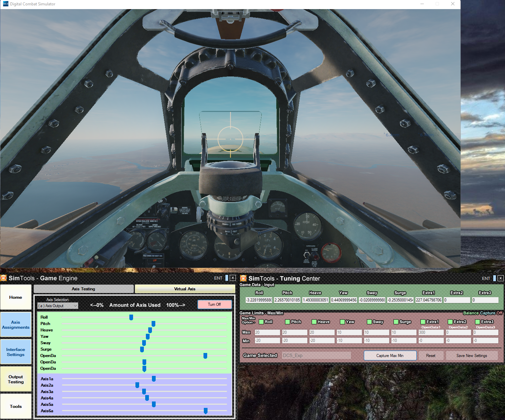Select the Virtual Axis tab
This screenshot has width=505, height=420.
pyautogui.click(x=185, y=289)
